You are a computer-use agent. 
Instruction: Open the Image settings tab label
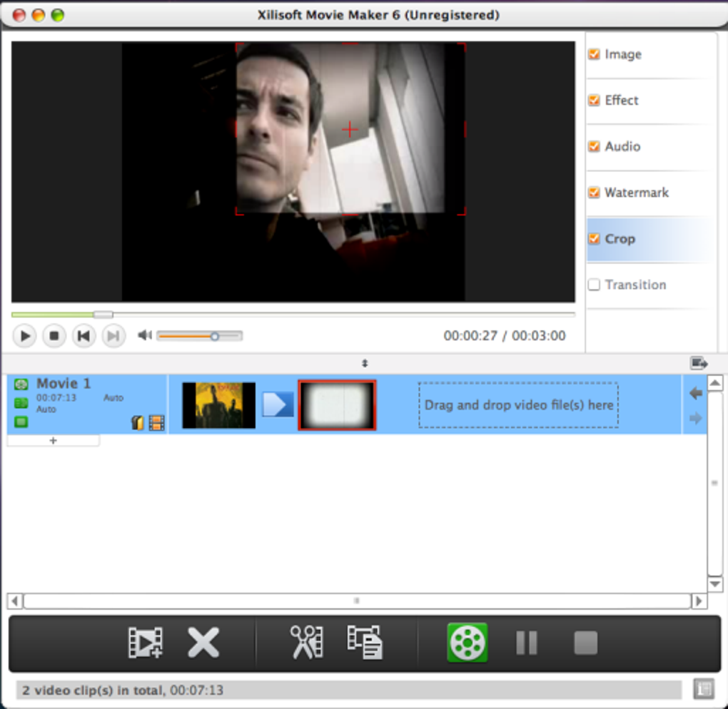(623, 54)
